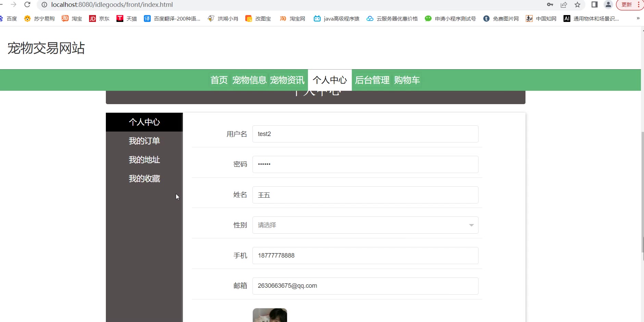Screen dimensions: 644x322
Task: Open the 中国知网 bookmark
Action: tap(541, 18)
